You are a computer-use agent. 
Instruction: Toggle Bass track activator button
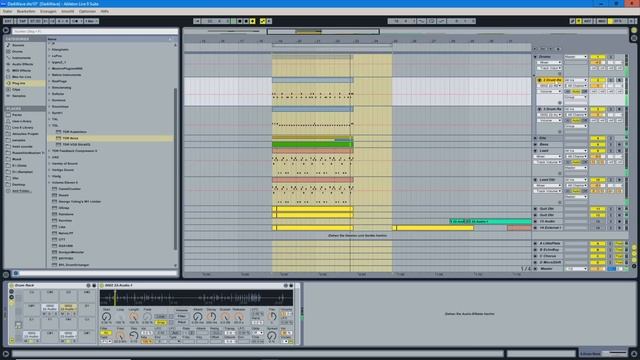pyautogui.click(x=598, y=144)
